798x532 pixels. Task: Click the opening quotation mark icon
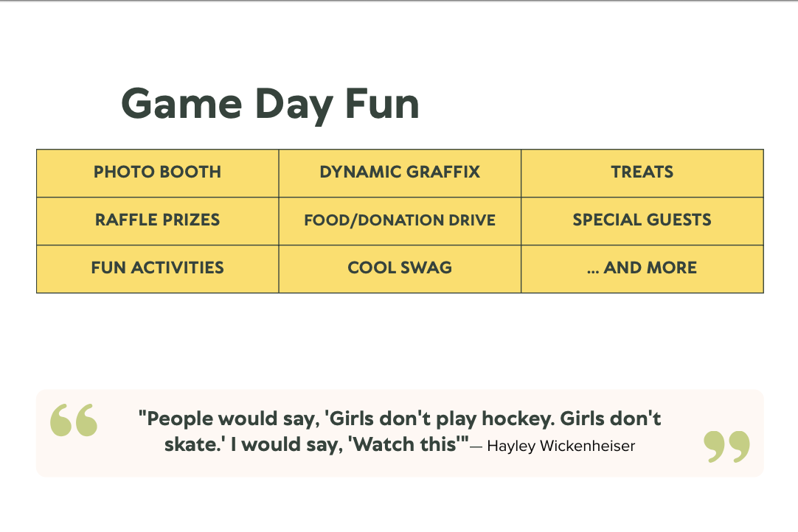[74, 420]
